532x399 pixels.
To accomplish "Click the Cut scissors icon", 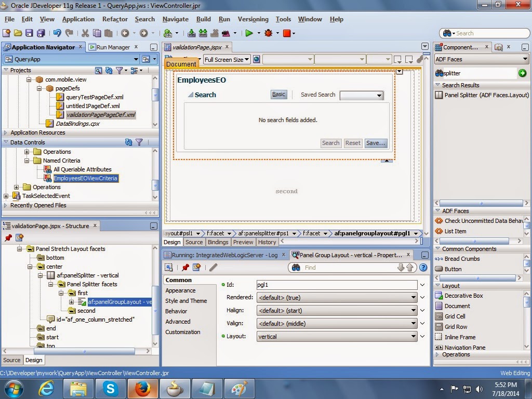I will (85, 33).
